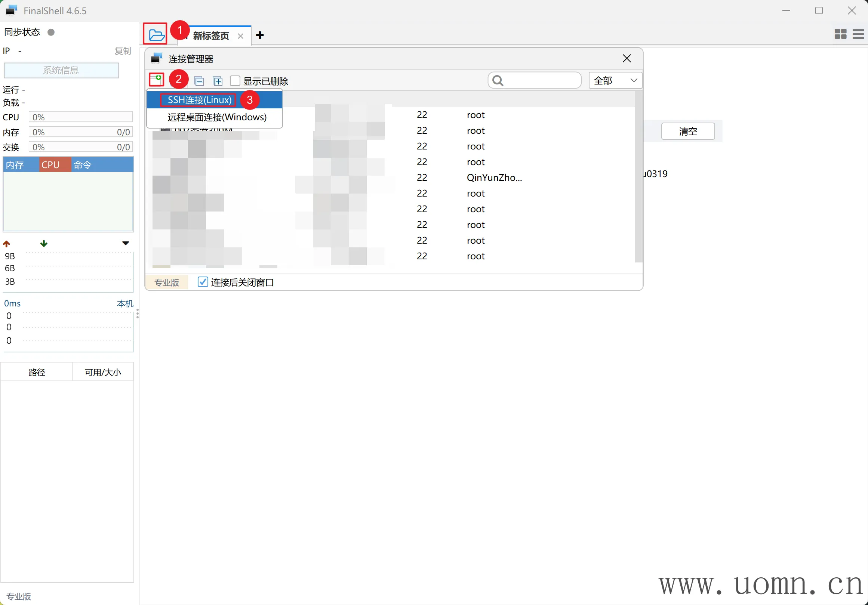
Task: Switch to 新标签页 tab
Action: 211,36
